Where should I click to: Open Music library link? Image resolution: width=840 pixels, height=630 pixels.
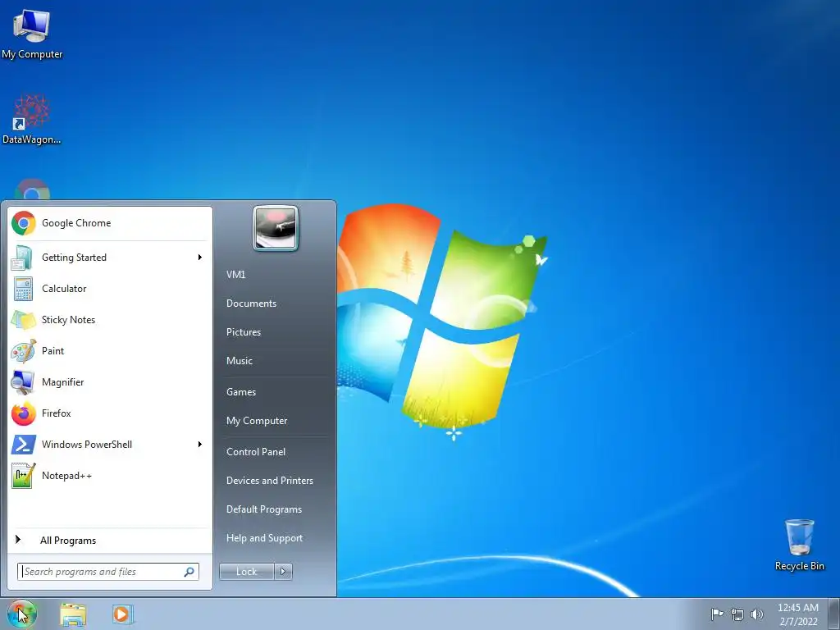(x=240, y=361)
